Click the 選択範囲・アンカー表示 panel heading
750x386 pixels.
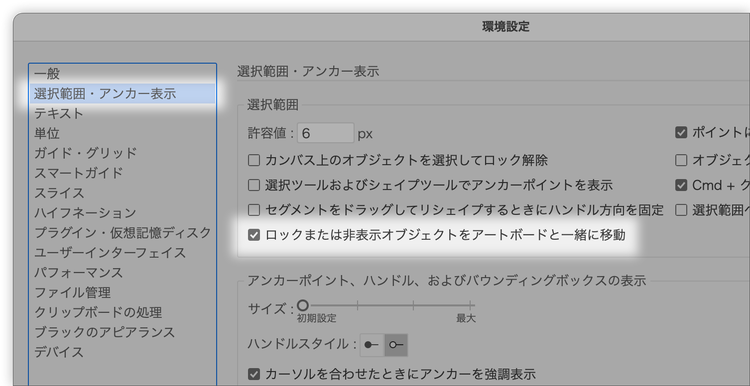(x=308, y=72)
